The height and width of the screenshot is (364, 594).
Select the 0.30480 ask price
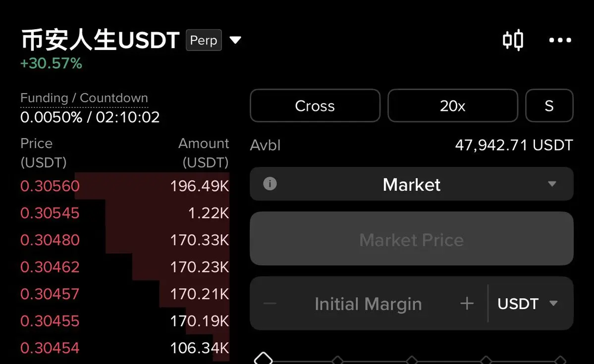(50, 240)
